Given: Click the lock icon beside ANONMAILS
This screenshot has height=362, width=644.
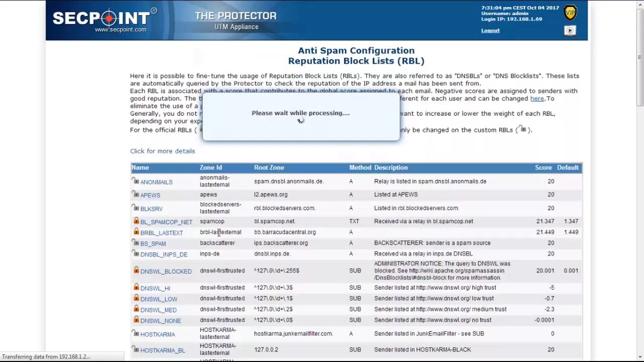Looking at the screenshot, I should [x=135, y=180].
